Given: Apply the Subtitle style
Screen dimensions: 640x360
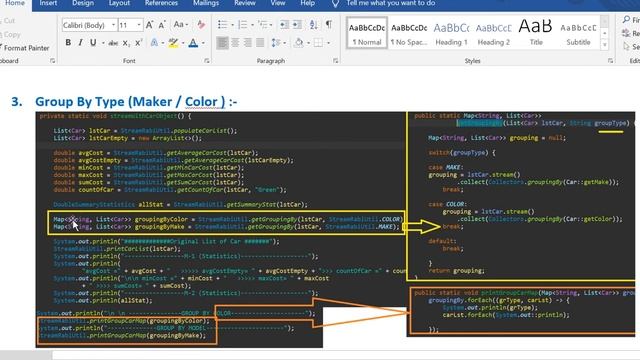Looking at the screenshot, I should tap(578, 33).
